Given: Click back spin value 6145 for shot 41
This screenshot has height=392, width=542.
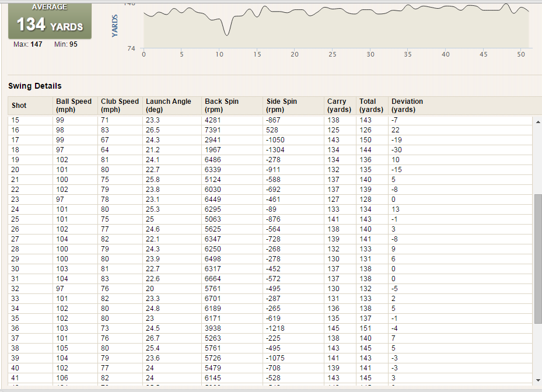Looking at the screenshot, I should point(212,378).
